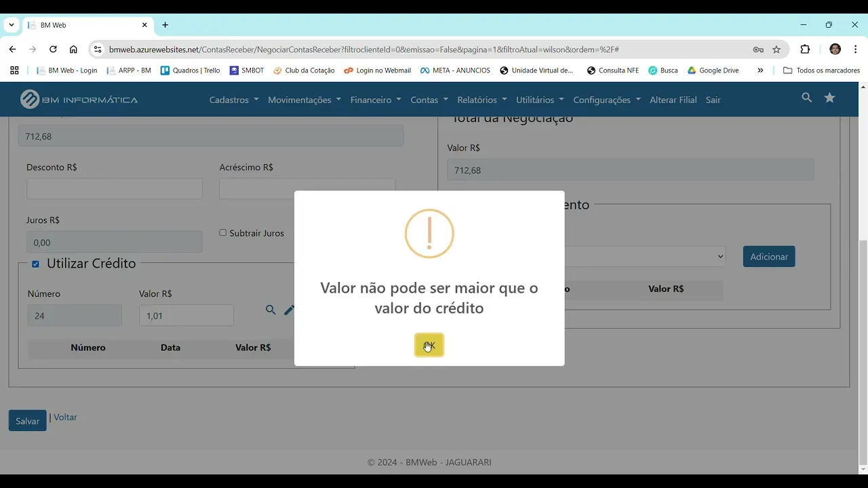The height and width of the screenshot is (488, 868).
Task: Click Alterar Filial in the navbar
Action: (x=673, y=100)
